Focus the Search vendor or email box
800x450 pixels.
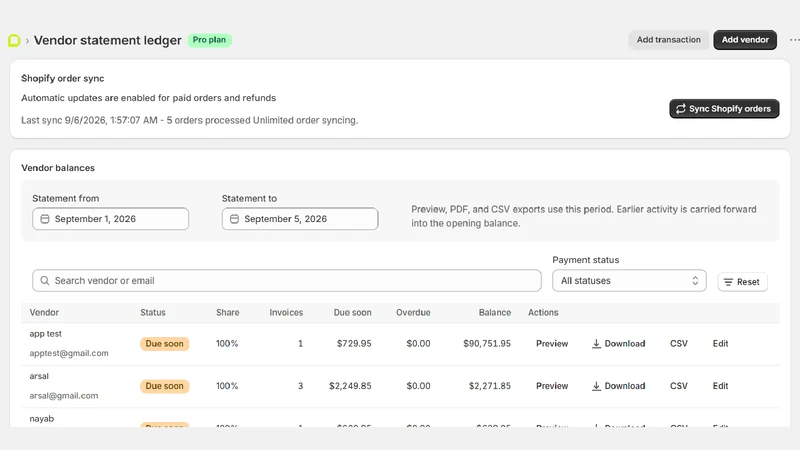pyautogui.click(x=287, y=281)
